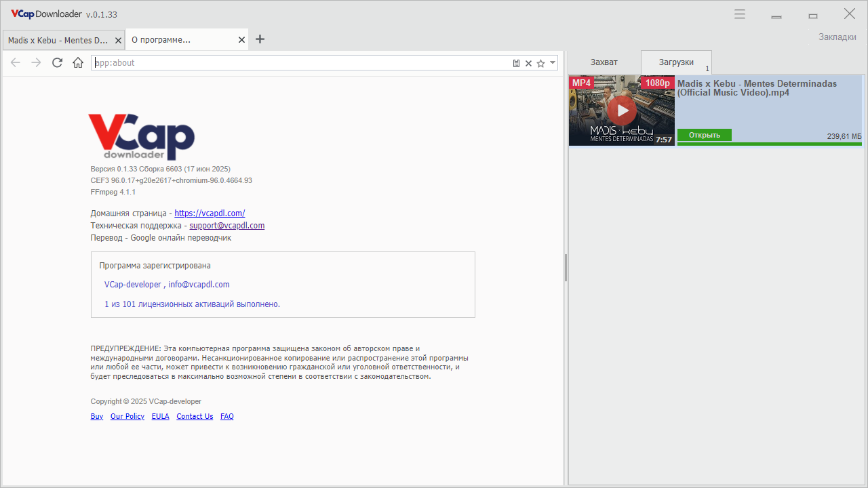This screenshot has width=868, height=488.
Task: Click the Версия 0.1.33 Сборка 6603 text
Action: pos(161,169)
